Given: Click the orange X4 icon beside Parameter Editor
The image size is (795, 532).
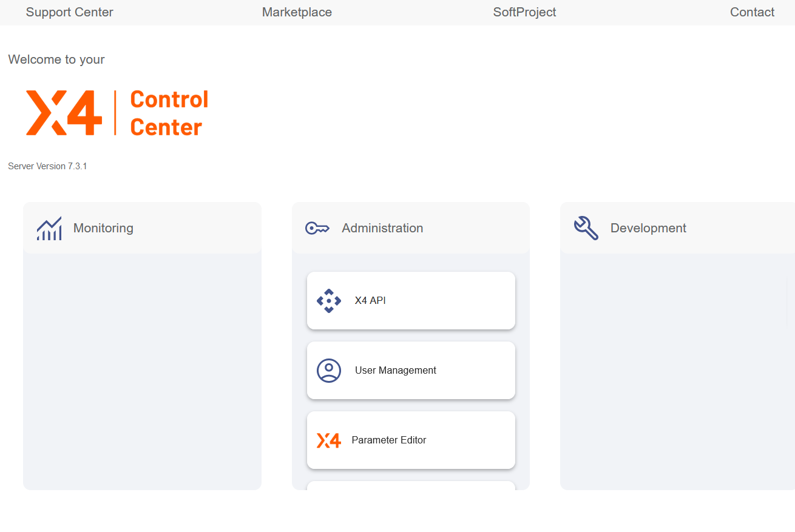Looking at the screenshot, I should 329,440.
